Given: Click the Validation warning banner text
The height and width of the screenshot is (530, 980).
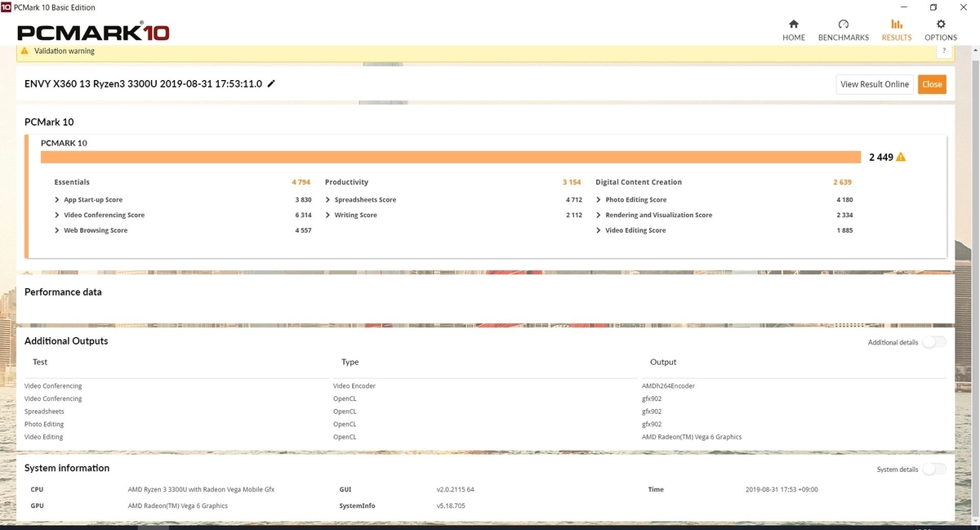Looking at the screenshot, I should coord(65,51).
